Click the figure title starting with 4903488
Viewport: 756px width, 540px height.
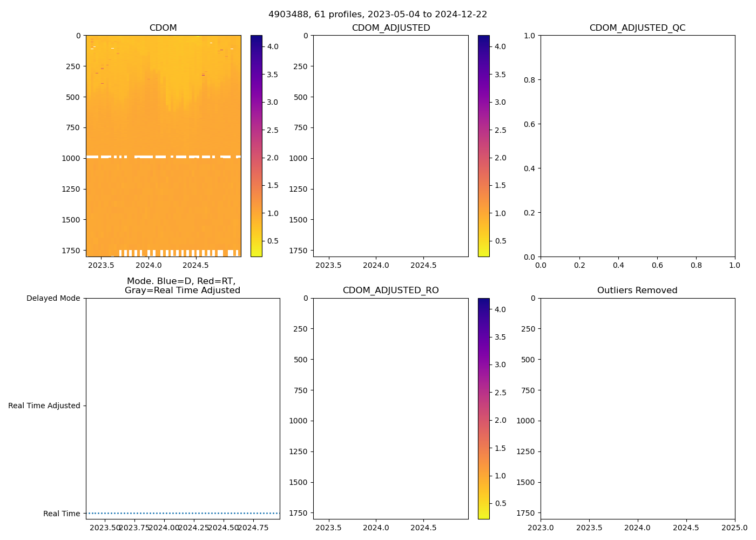click(x=377, y=15)
